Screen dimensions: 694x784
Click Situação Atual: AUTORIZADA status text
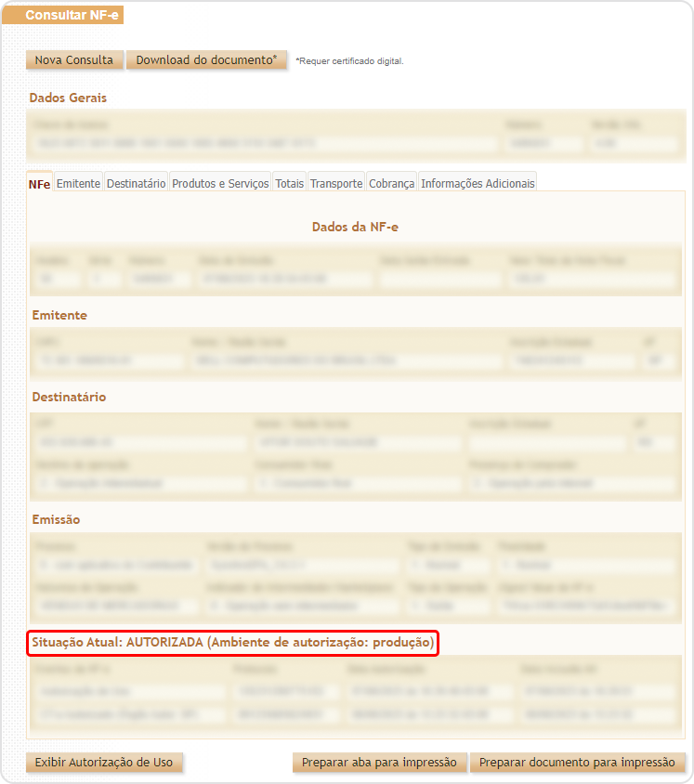click(x=233, y=643)
